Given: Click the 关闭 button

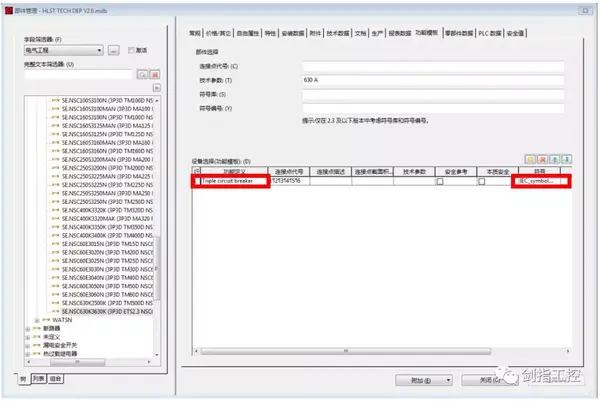Looking at the screenshot, I should tap(489, 380).
